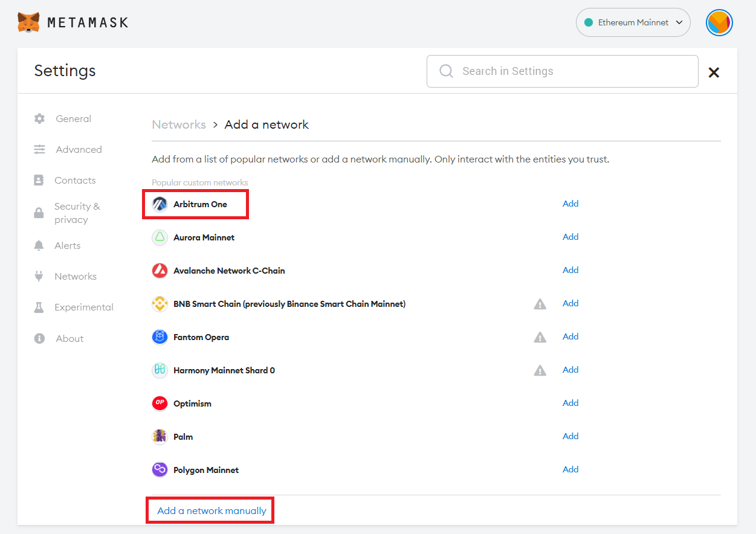Add the Palm network
This screenshot has width=756, height=534.
coord(570,436)
